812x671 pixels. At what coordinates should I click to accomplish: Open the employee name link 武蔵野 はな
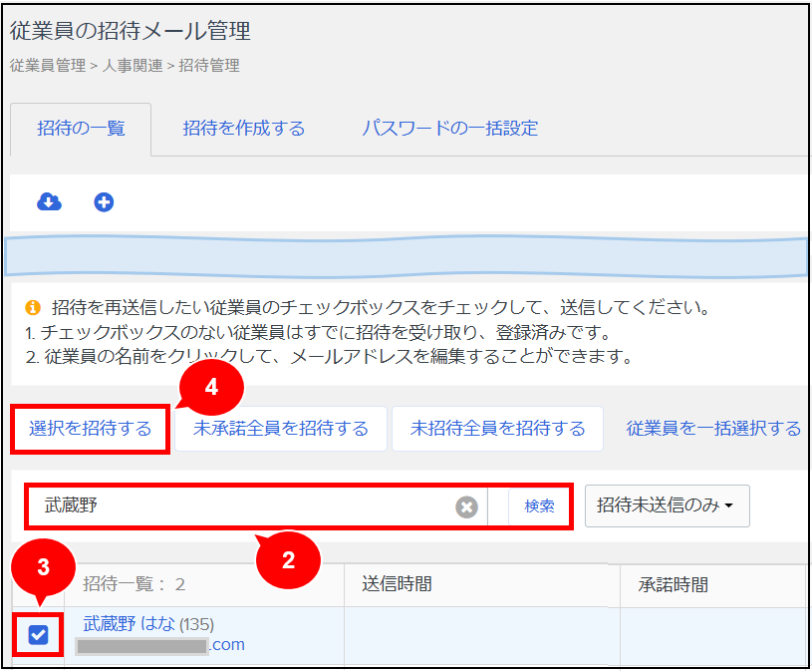(130, 624)
